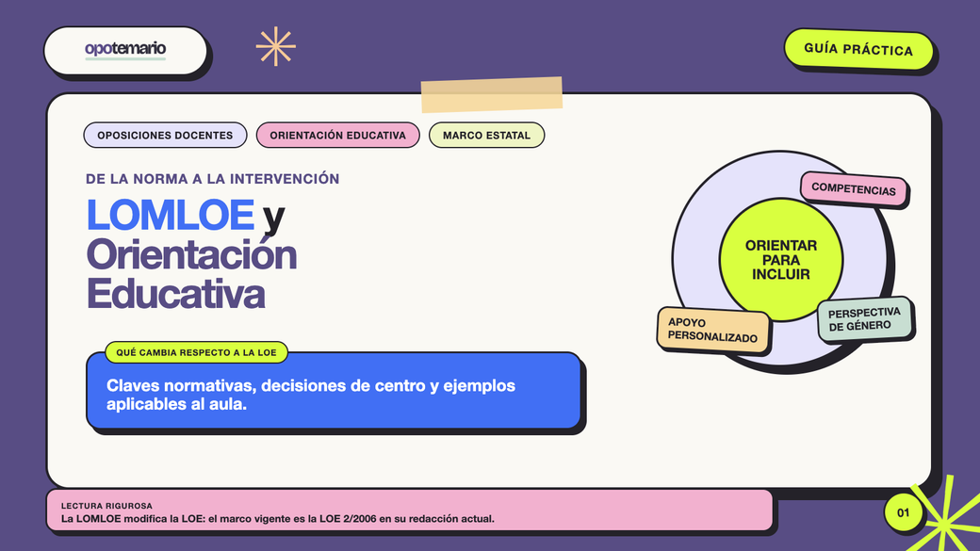Click the PERSPECTIVA DE GÉNERO label
980x551 pixels.
(865, 318)
